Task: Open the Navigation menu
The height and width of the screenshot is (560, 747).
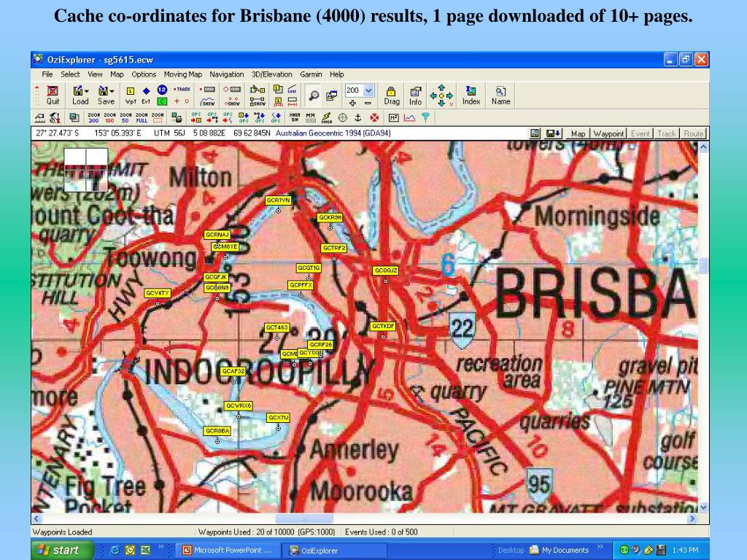Action: [227, 74]
